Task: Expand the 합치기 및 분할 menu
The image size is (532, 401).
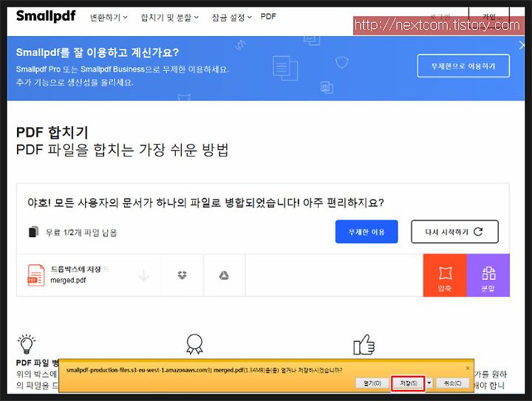Action: click(170, 17)
